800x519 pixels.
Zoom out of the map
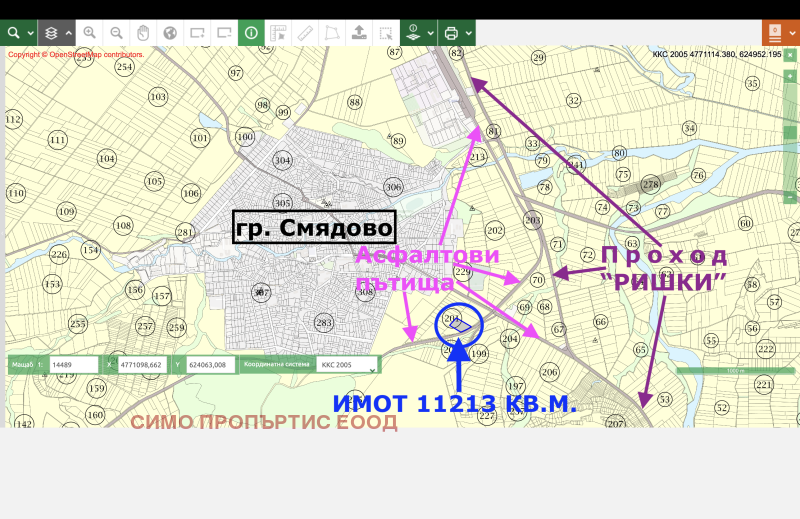coord(116,32)
